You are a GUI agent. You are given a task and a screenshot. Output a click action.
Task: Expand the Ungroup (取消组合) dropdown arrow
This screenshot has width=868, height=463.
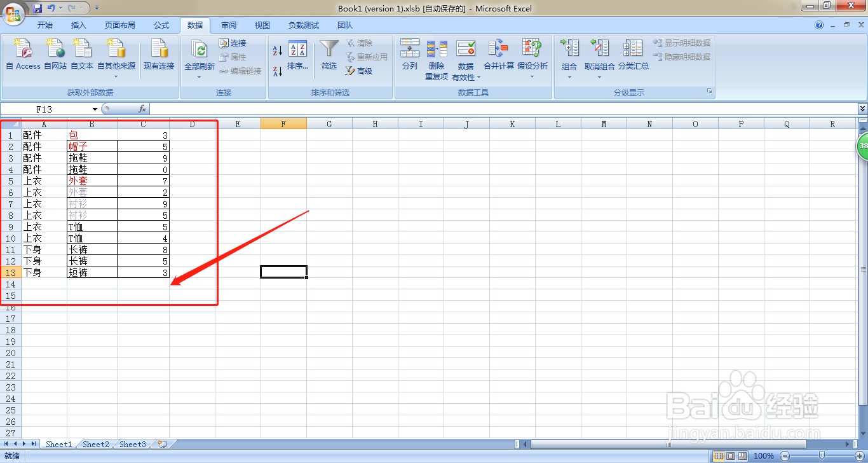pos(599,77)
